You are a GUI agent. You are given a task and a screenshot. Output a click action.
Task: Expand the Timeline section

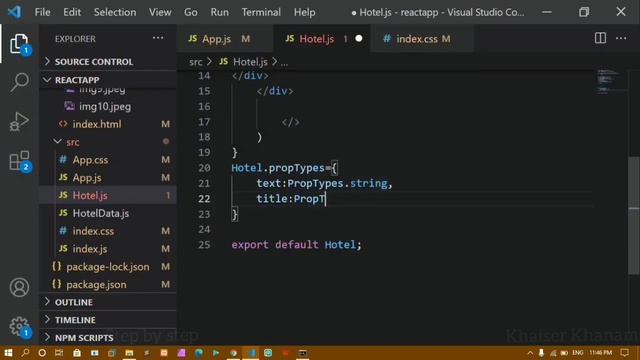coord(108,320)
